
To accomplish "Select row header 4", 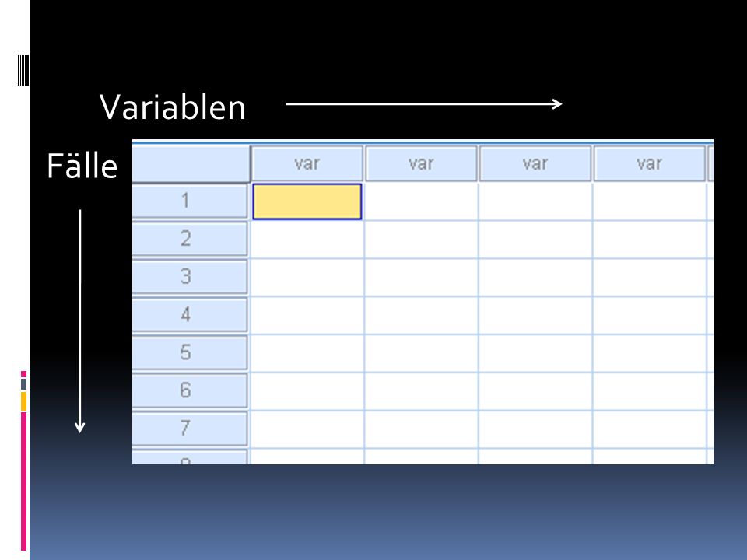I will 190,315.
